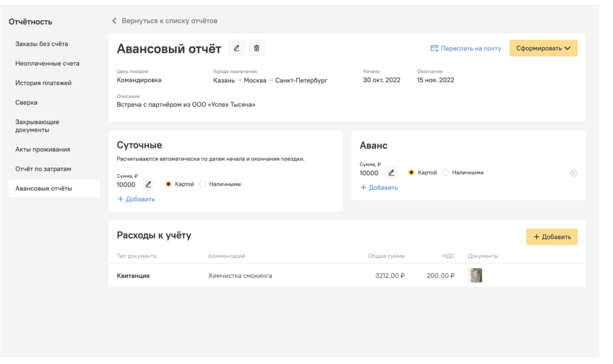The image size is (613, 364).
Task: Click the end date 15 ноя. 2022
Action: (436, 80)
